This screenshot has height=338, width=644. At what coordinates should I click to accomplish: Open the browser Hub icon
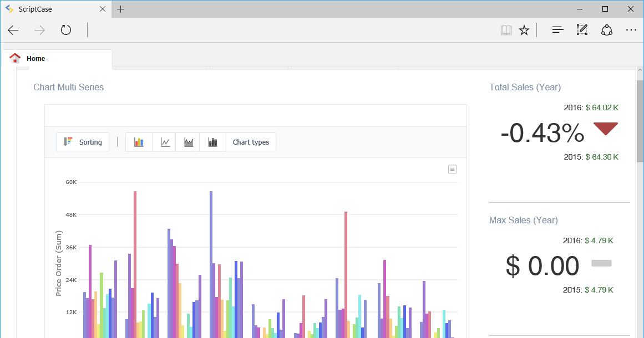pyautogui.click(x=558, y=30)
